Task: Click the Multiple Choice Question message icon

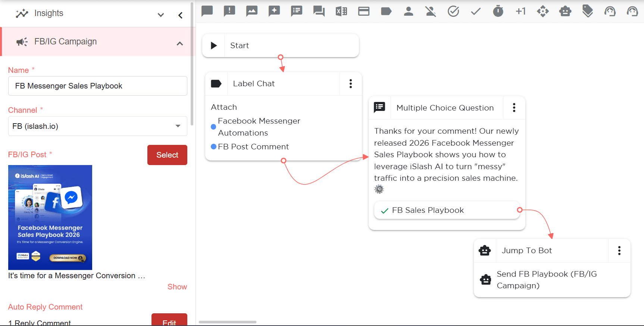Action: pos(379,108)
